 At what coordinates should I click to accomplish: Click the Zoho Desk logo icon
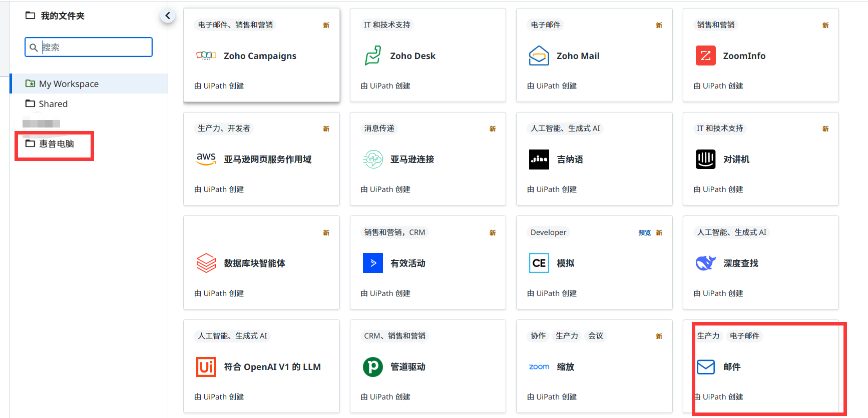pos(373,55)
